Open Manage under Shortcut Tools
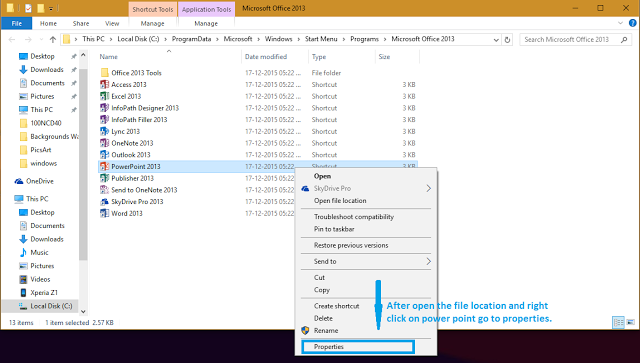 point(152,23)
